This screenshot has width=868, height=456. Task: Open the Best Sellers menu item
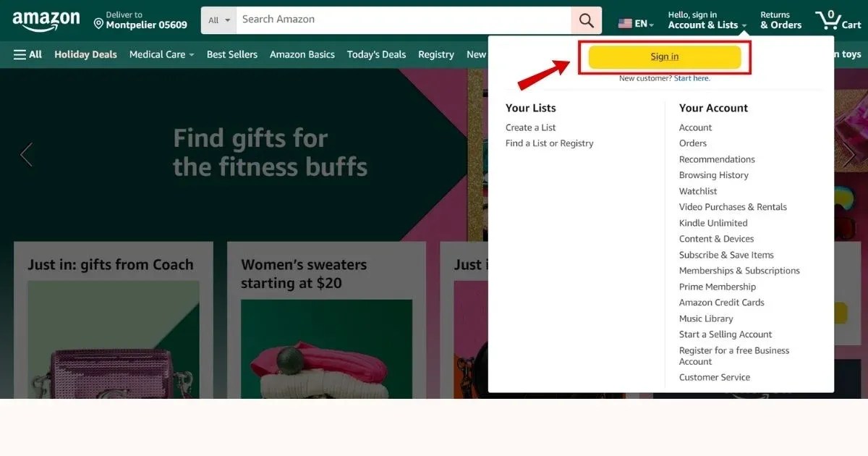(x=231, y=54)
